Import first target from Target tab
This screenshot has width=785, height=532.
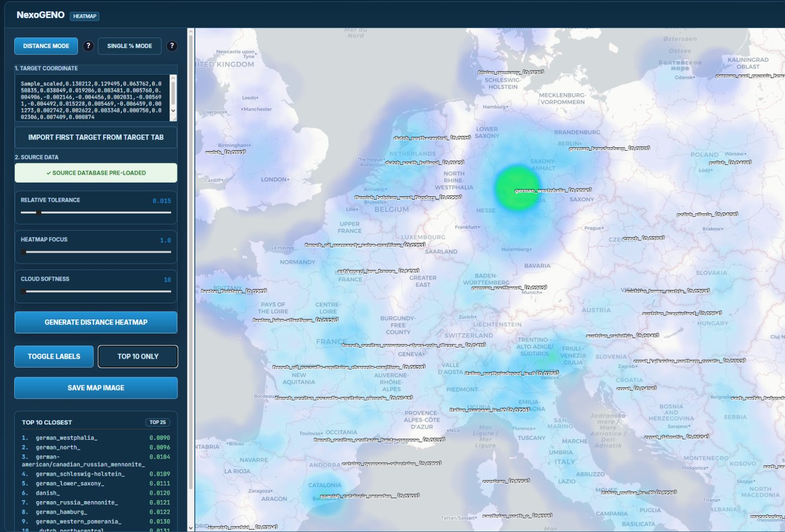click(x=96, y=137)
